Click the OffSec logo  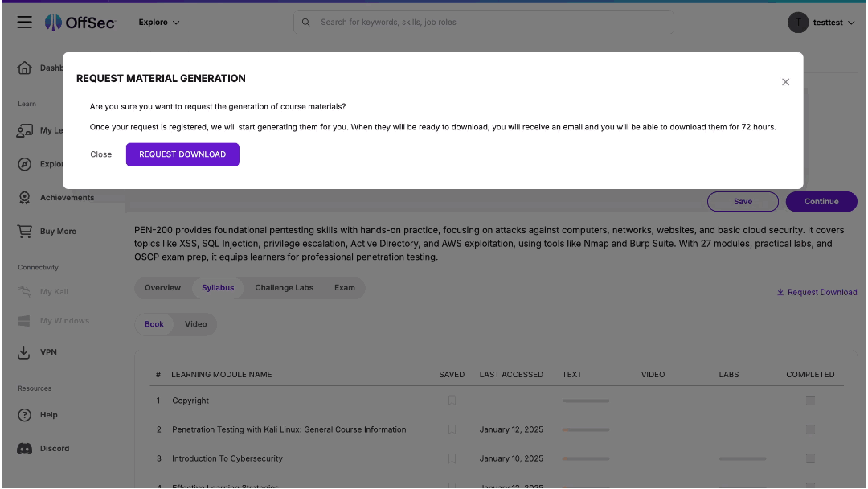[80, 23]
